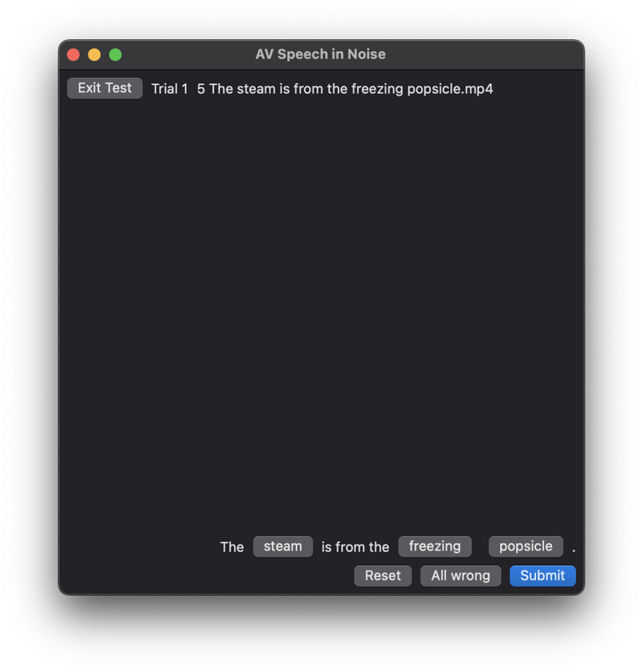
Task: Toggle the "freezing" keyword button
Action: pos(435,546)
